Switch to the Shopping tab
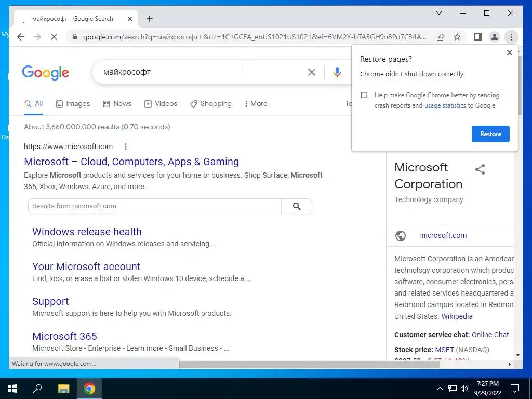The image size is (532, 399). (211, 104)
